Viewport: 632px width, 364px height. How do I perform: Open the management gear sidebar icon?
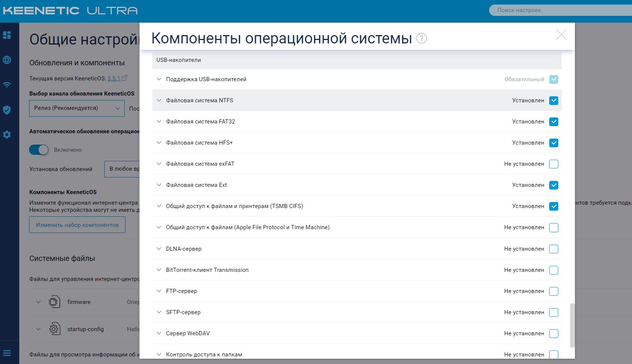[7, 135]
